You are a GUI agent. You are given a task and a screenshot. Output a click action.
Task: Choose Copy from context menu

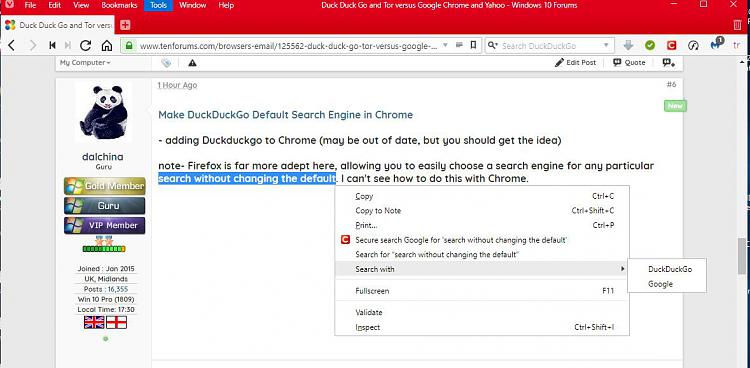coord(482,196)
